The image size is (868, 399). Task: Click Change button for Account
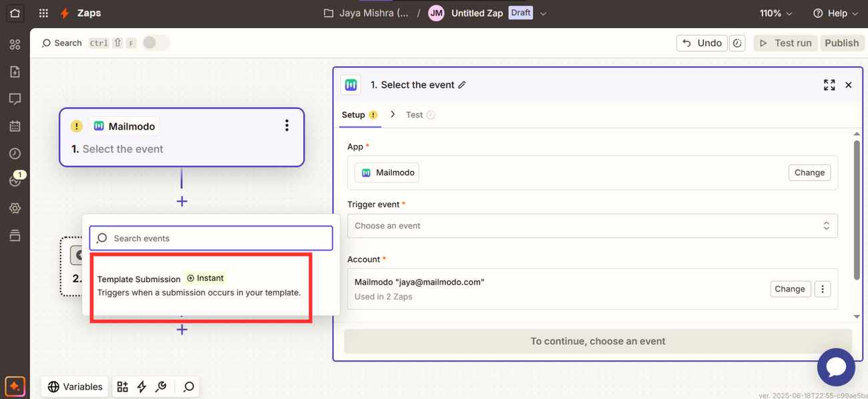coord(790,289)
